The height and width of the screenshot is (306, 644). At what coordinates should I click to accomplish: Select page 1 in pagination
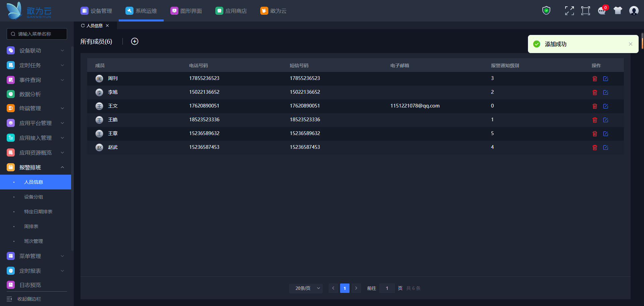345,288
